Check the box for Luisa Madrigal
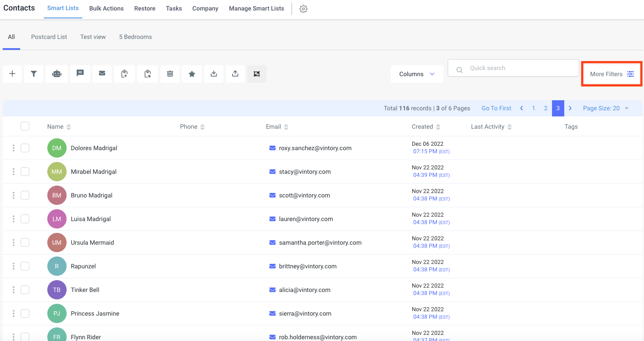 [25, 219]
